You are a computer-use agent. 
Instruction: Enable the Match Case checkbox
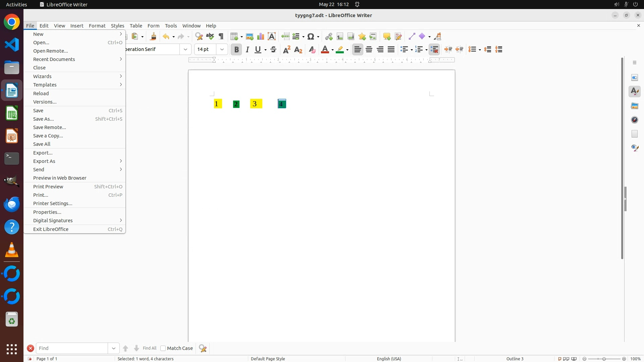pyautogui.click(x=163, y=348)
